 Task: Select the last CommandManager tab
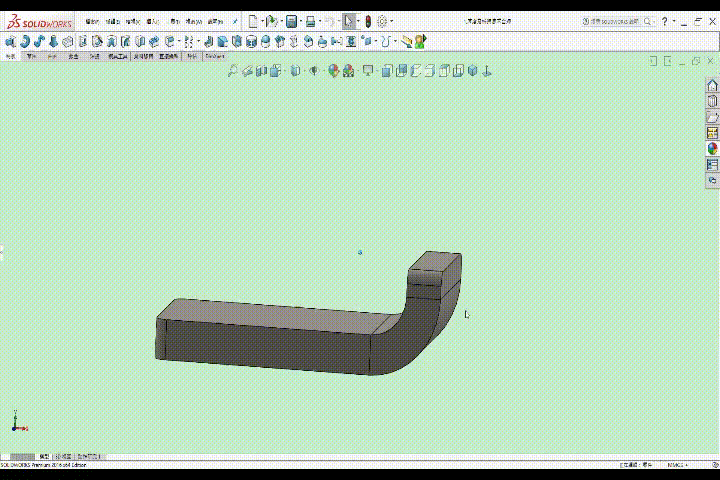coord(215,56)
